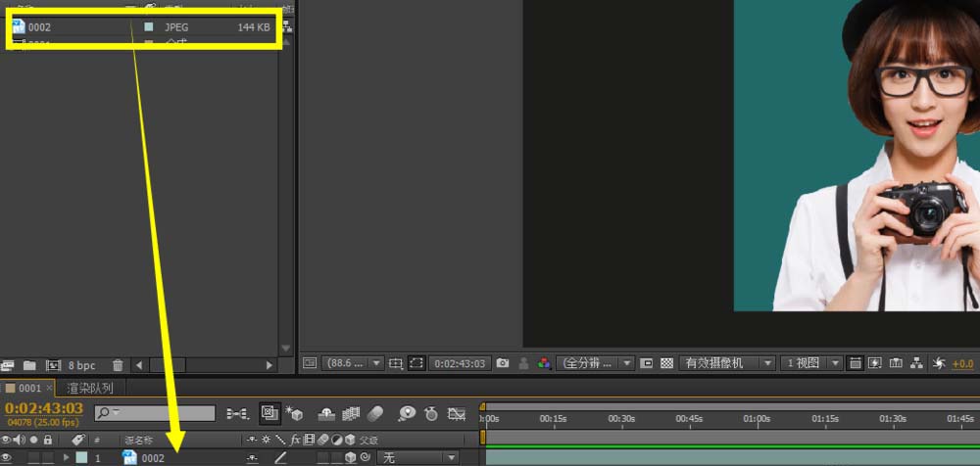Click timeline timecode 0:02:43:03
The width and height of the screenshot is (980, 466).
(x=44, y=408)
